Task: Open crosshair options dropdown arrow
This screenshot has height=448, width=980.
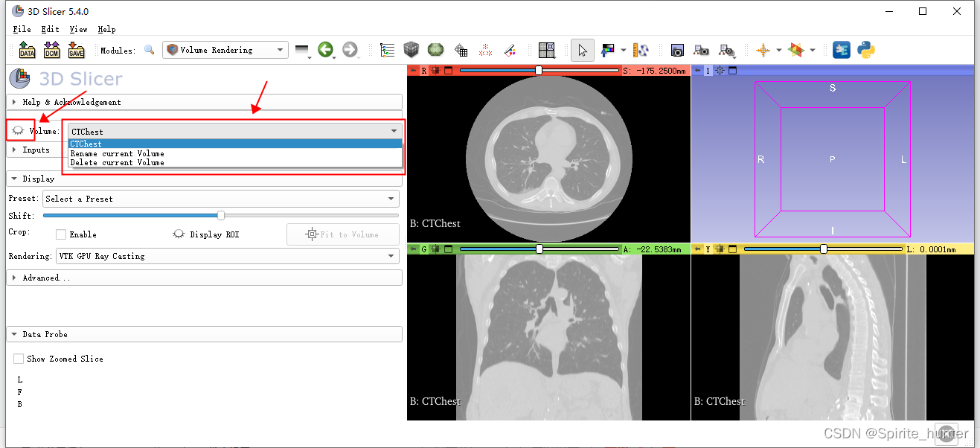Action: 779,51
